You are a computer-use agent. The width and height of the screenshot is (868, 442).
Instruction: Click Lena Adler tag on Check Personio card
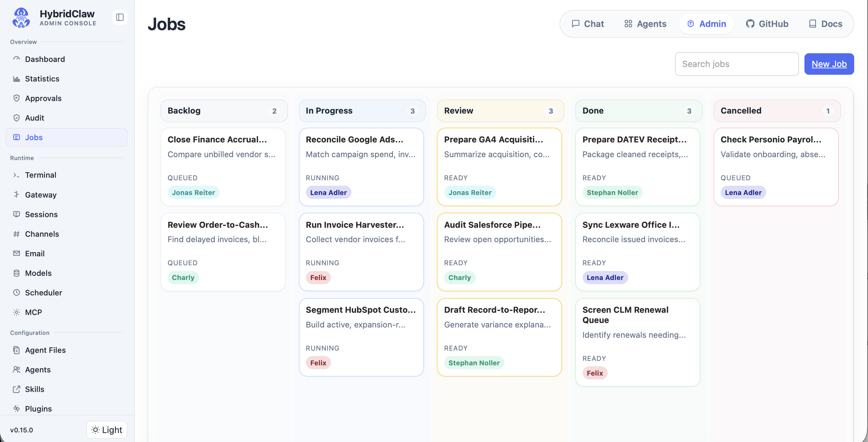click(743, 192)
